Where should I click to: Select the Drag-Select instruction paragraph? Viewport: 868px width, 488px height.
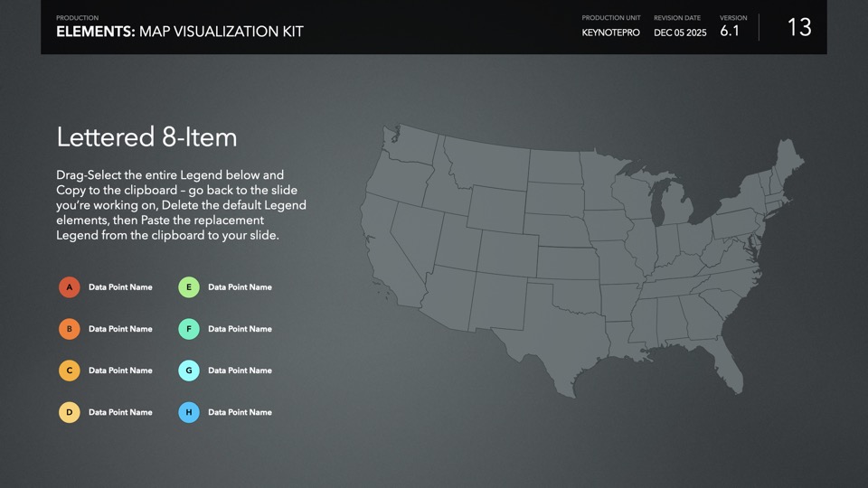(181, 204)
